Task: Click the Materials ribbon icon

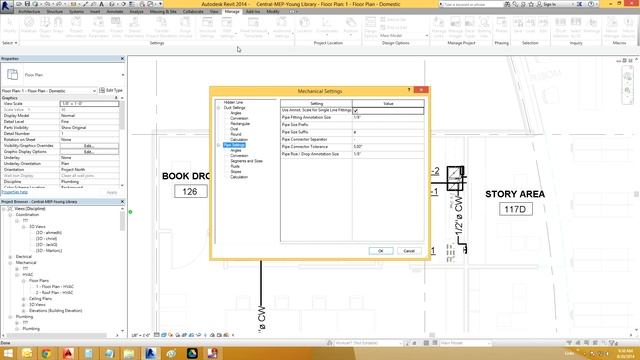Action: [29, 25]
